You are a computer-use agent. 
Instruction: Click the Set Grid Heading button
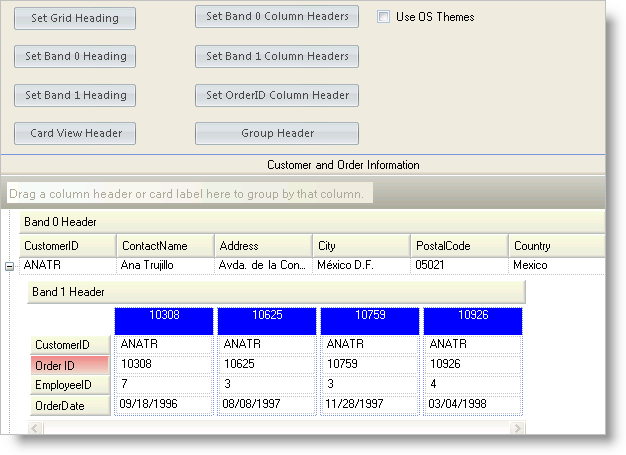[x=75, y=18]
